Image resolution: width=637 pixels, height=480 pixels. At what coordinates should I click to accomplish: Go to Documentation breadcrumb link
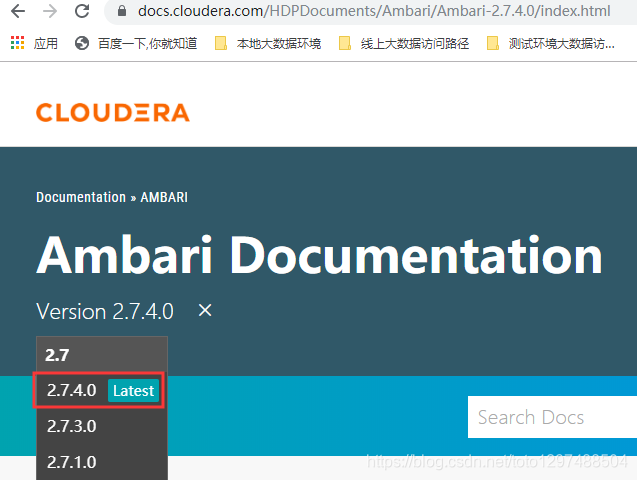(x=81, y=197)
